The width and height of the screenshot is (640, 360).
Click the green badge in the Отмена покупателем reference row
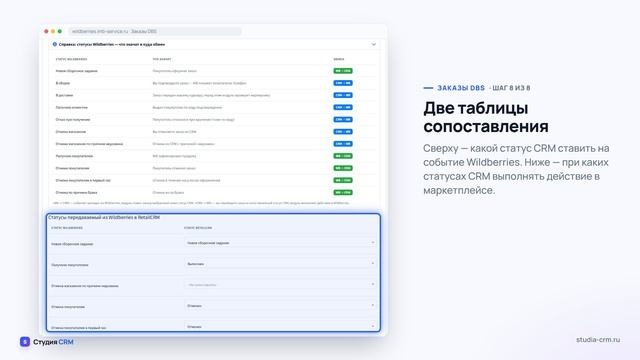[x=343, y=168]
